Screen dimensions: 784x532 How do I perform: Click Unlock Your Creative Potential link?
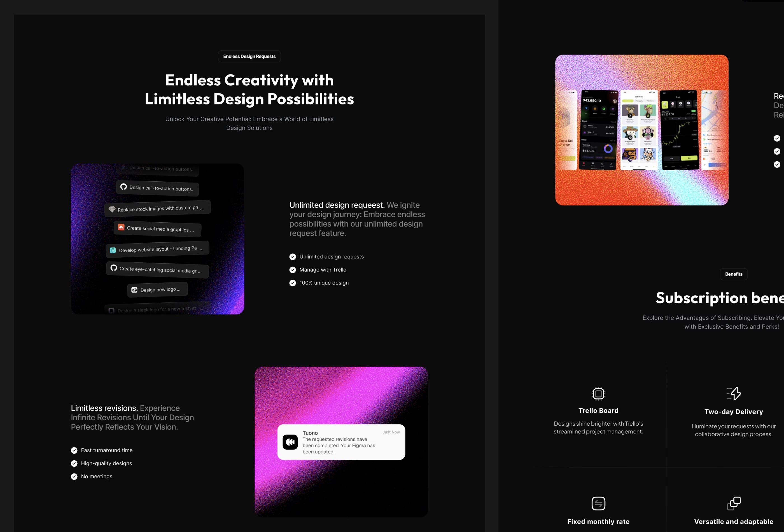(x=249, y=123)
